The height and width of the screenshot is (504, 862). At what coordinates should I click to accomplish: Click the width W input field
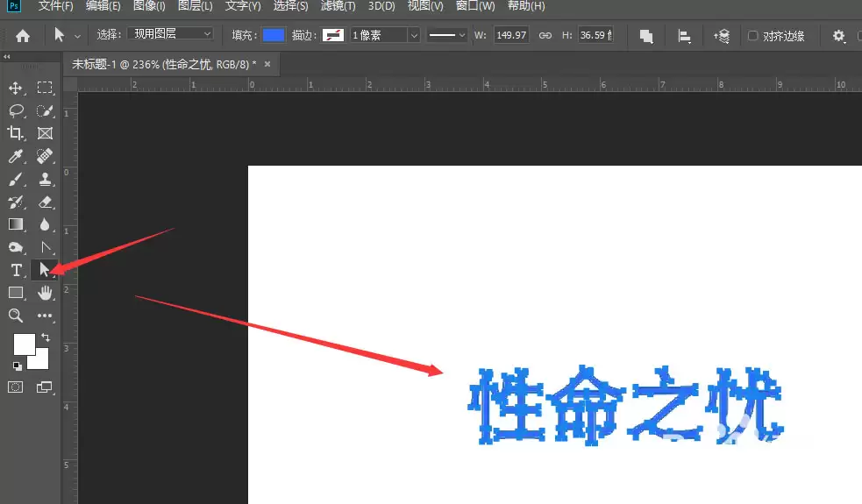click(x=511, y=35)
